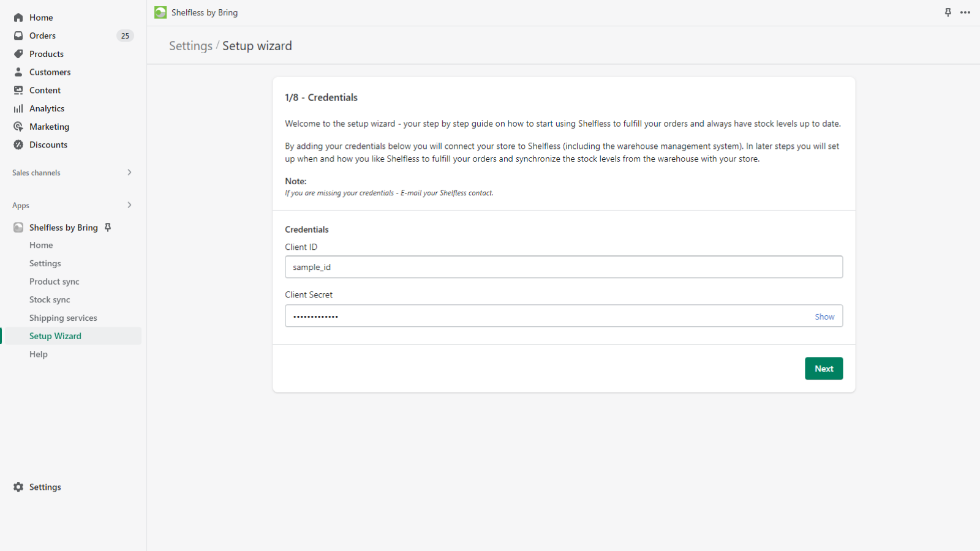Click the Apps heading label

[x=21, y=206]
